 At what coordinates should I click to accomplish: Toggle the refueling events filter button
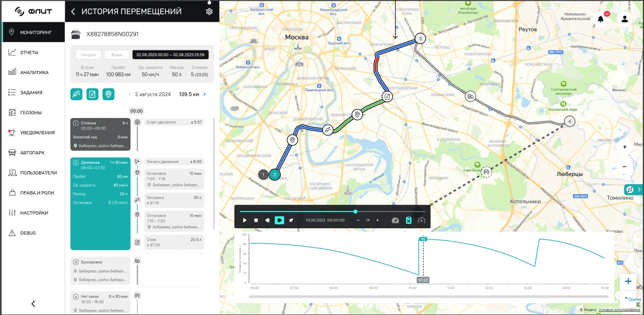(x=77, y=95)
